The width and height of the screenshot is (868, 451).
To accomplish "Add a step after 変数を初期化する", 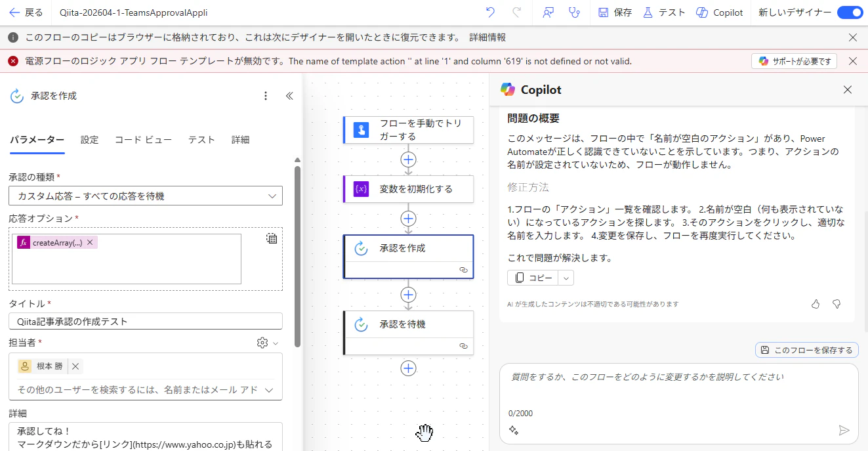I will click(x=408, y=219).
